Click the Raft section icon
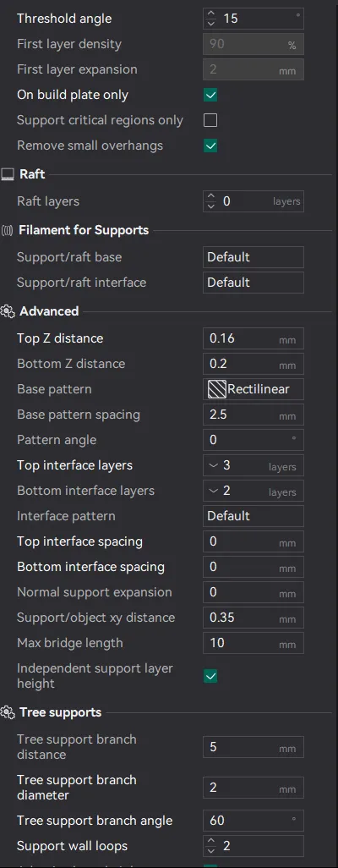Viewport: 338px width, 868px height. click(8, 175)
